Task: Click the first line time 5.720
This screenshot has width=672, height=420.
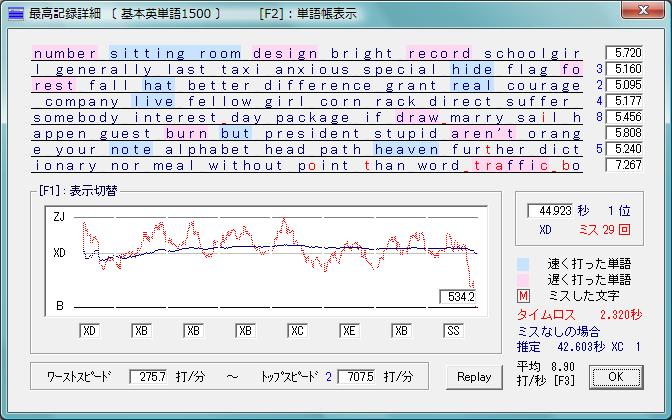Action: (x=624, y=53)
